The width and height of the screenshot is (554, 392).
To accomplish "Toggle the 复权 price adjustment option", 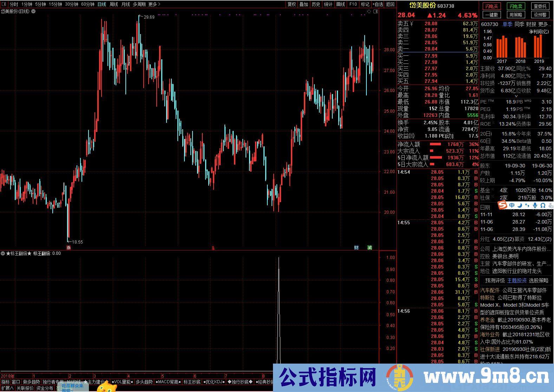I will (292, 4).
